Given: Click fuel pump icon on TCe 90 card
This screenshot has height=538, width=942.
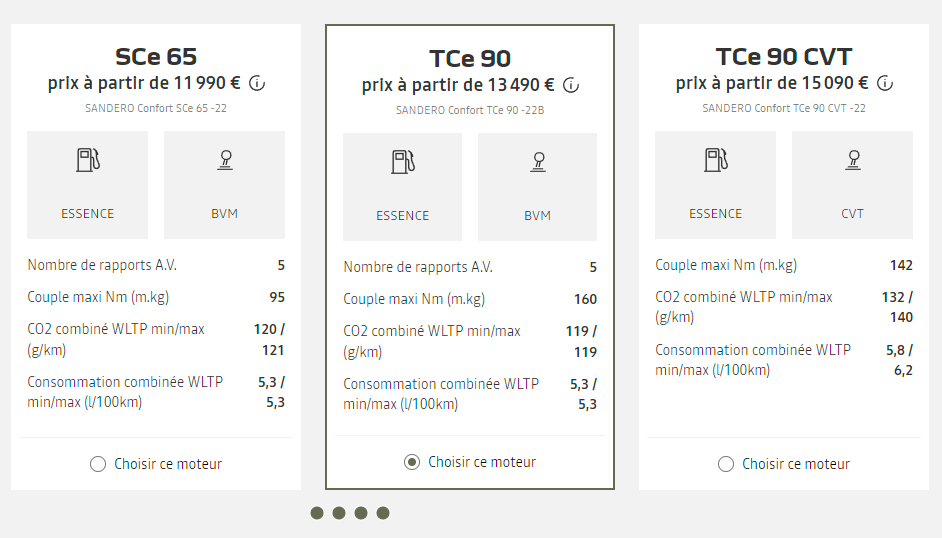Looking at the screenshot, I should (x=403, y=162).
